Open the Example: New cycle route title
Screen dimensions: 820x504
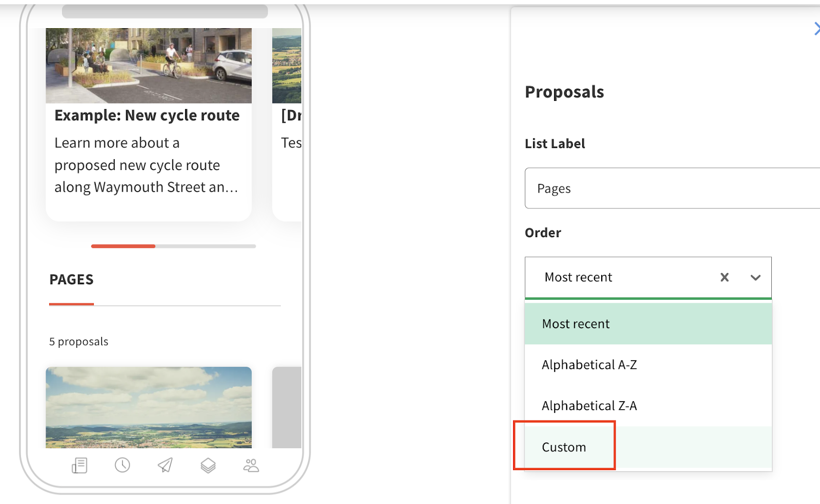pyautogui.click(x=147, y=115)
